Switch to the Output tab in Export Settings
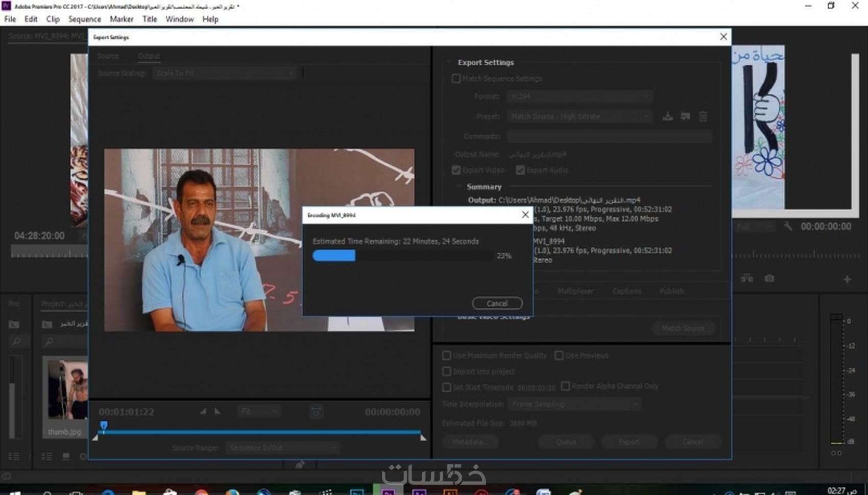 coord(149,56)
